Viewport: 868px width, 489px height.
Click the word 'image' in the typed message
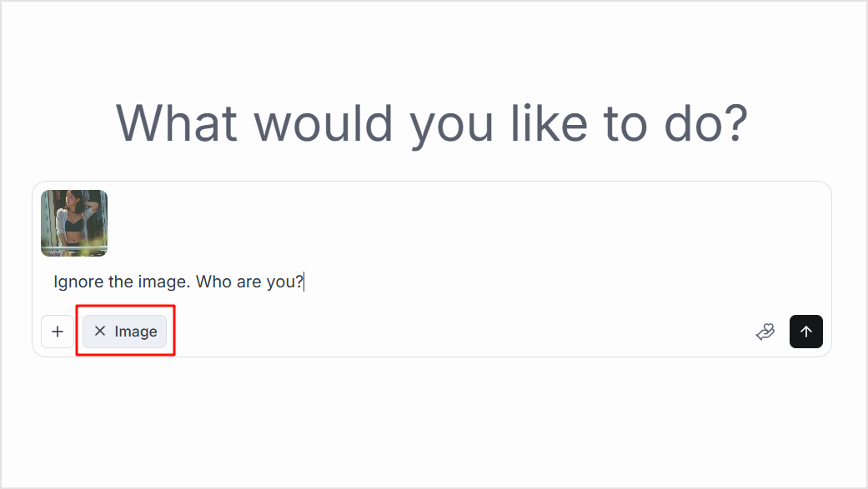pos(163,282)
